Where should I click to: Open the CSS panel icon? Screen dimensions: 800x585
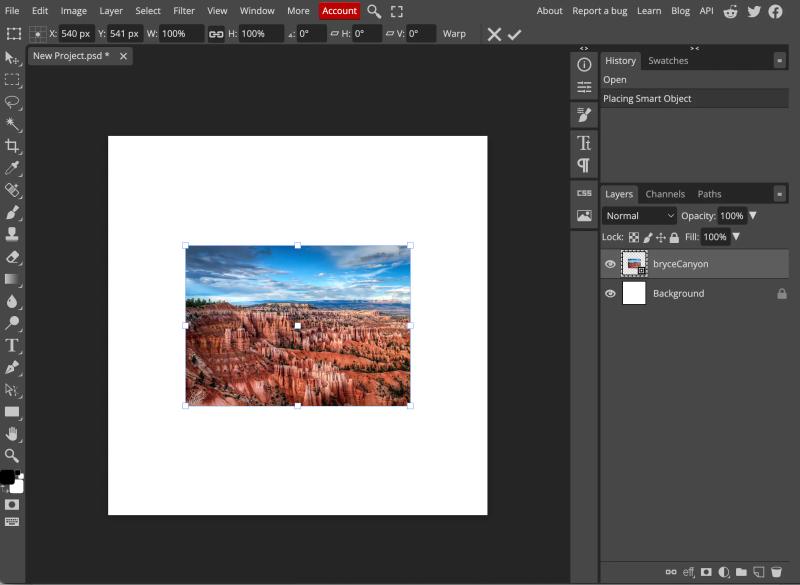tap(584, 193)
